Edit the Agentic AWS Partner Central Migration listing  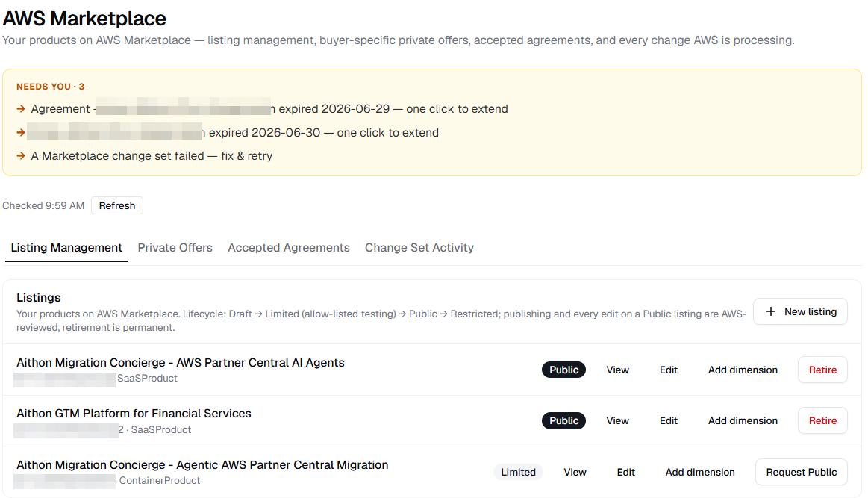625,473
